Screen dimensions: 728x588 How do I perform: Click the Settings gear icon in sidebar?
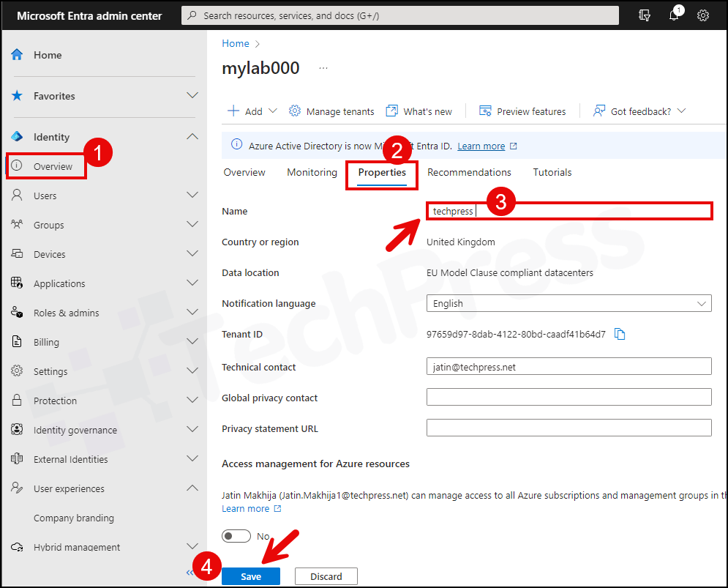pyautogui.click(x=17, y=371)
